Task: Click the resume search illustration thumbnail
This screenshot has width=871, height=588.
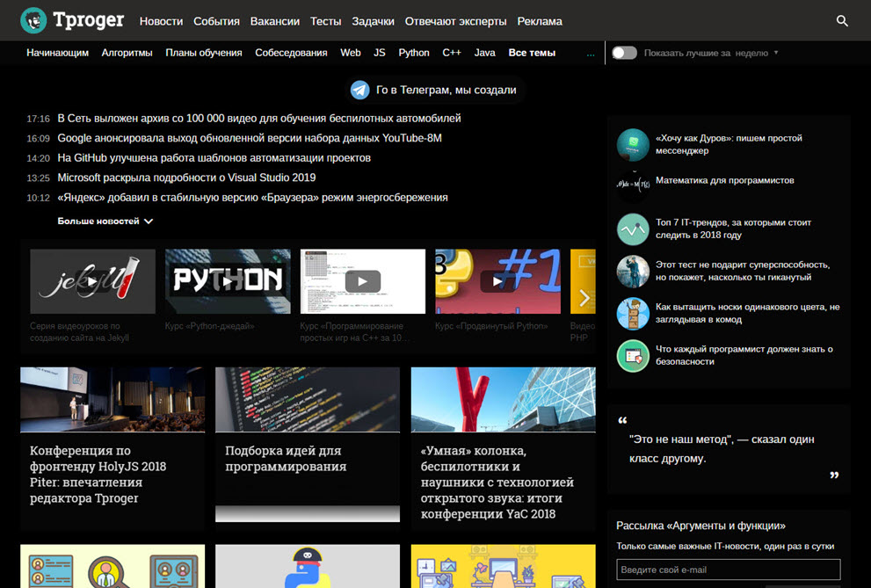Action: click(x=113, y=566)
